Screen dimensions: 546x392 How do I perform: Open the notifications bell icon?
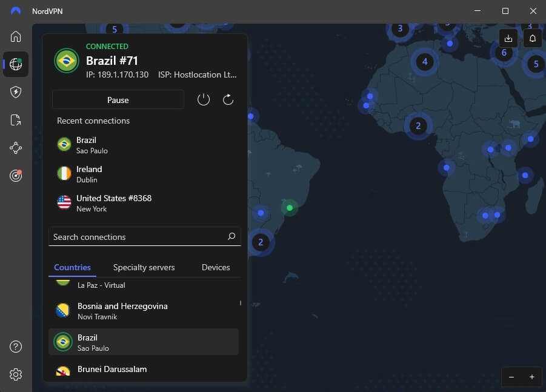[x=532, y=38]
